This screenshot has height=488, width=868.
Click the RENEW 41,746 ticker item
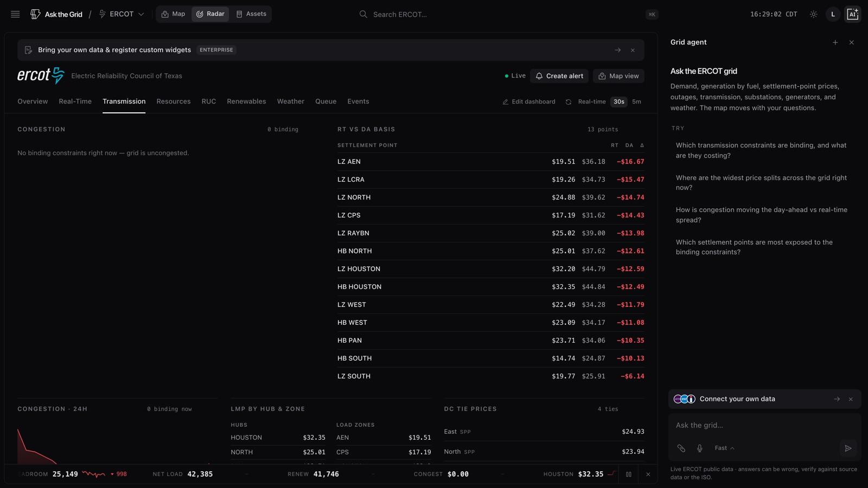pyautogui.click(x=313, y=474)
